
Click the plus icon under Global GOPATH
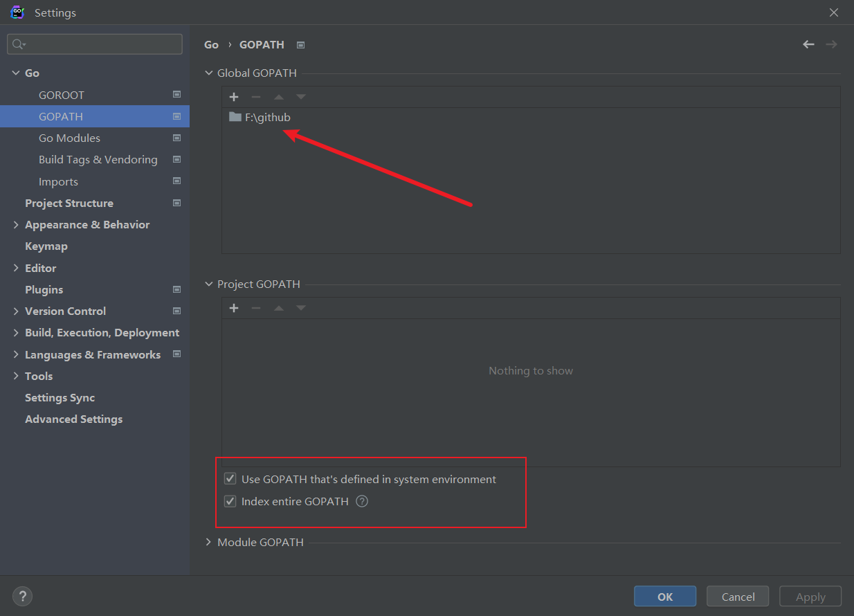click(234, 97)
